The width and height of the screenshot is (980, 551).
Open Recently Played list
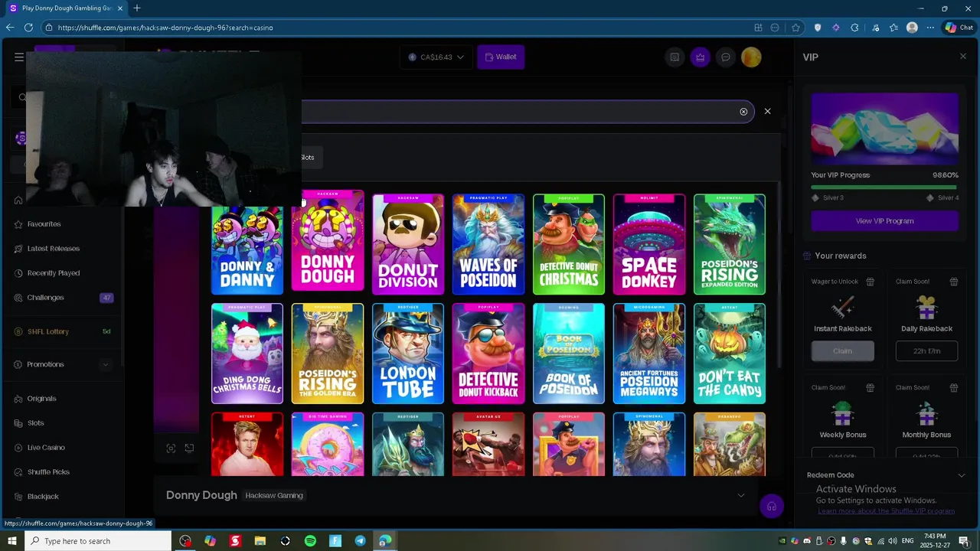click(x=54, y=273)
